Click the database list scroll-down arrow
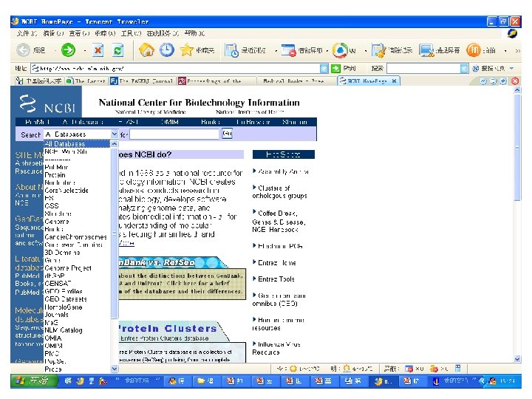Screen dimensions: 532x399 tap(115, 369)
